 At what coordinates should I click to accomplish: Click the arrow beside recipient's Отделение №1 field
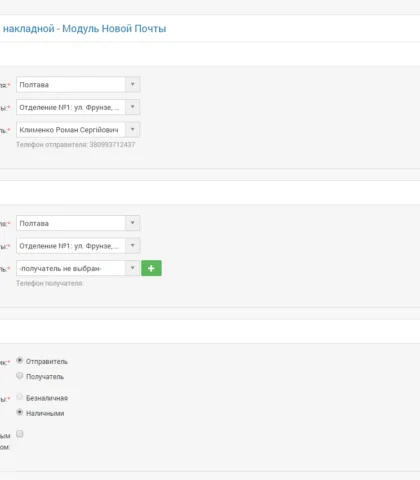(x=133, y=246)
